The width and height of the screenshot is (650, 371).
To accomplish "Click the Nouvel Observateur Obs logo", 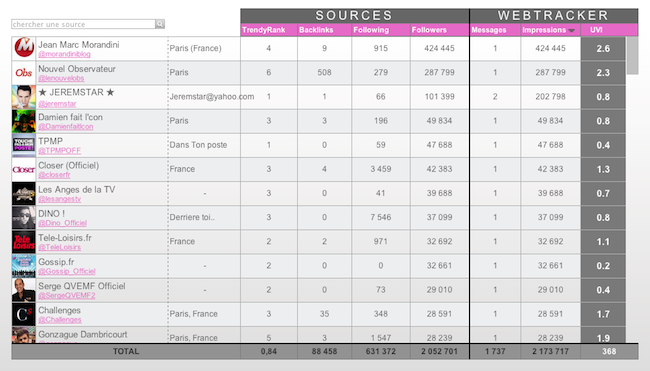I will [24, 73].
